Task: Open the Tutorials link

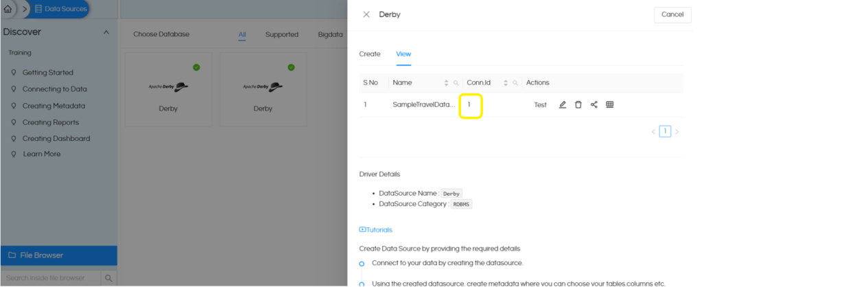Action: click(376, 230)
